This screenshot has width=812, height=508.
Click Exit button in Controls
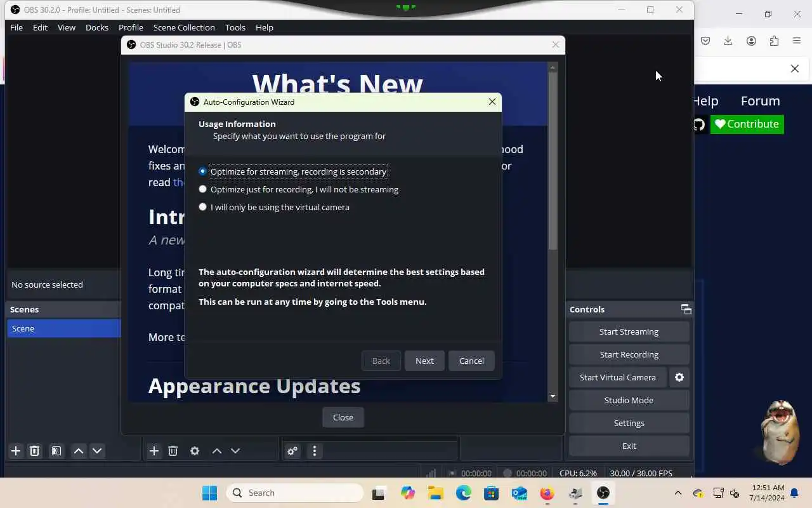pos(629,446)
